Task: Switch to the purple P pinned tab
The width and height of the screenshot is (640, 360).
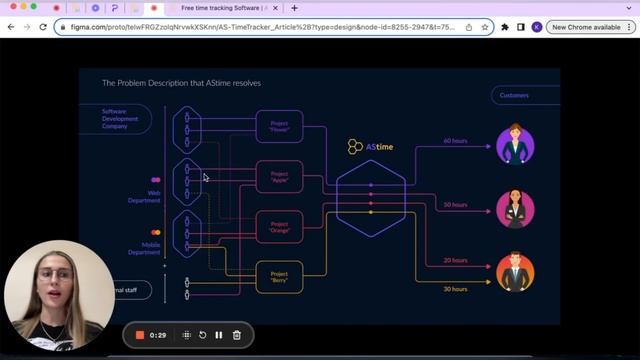Action: pos(115,8)
